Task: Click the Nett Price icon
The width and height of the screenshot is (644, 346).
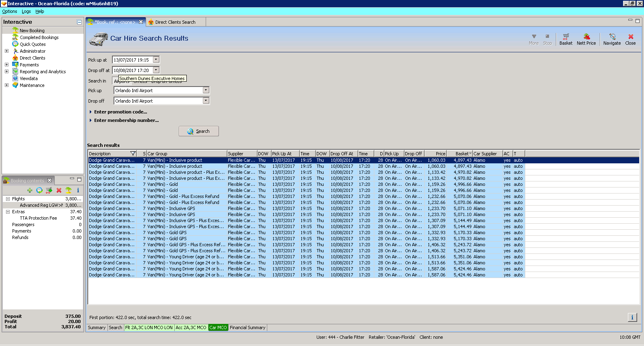Action: click(586, 39)
